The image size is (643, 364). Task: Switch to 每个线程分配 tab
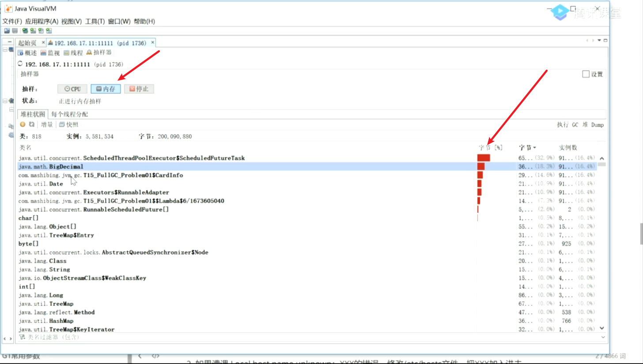(x=70, y=114)
